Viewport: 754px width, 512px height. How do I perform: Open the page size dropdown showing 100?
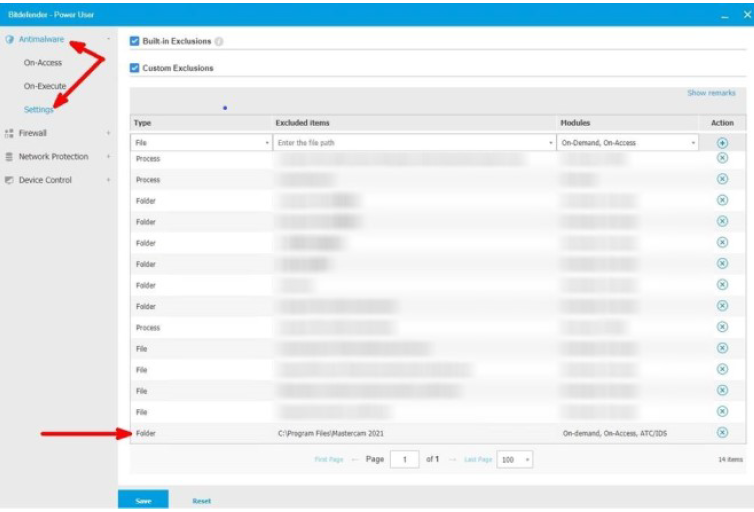515,460
